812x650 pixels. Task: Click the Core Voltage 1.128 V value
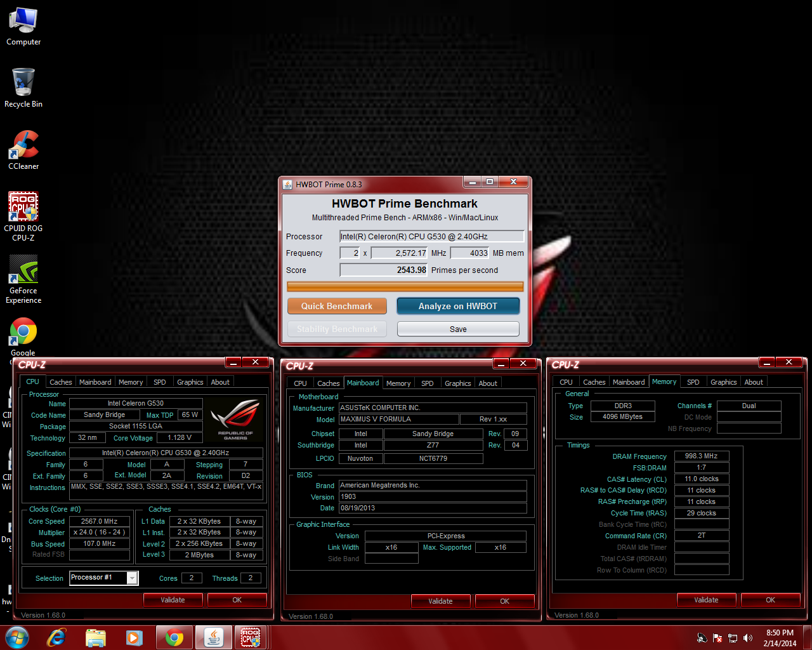tap(180, 437)
